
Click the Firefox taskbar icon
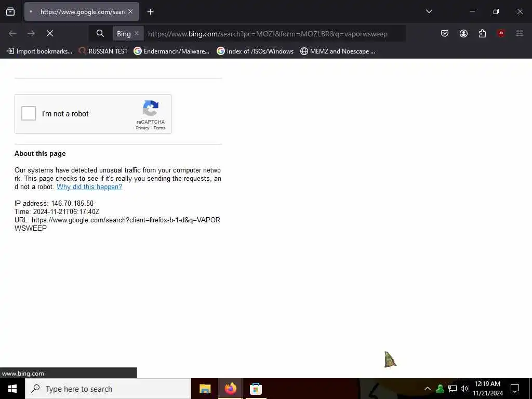coord(230,389)
